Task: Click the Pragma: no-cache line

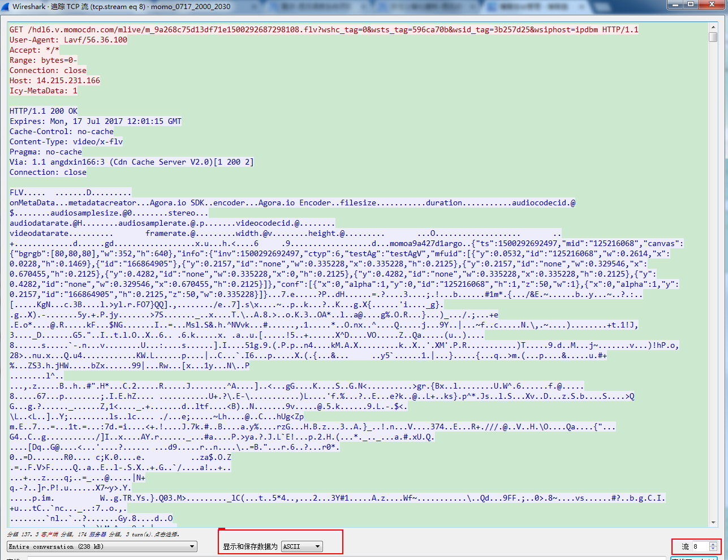Action: [46, 152]
